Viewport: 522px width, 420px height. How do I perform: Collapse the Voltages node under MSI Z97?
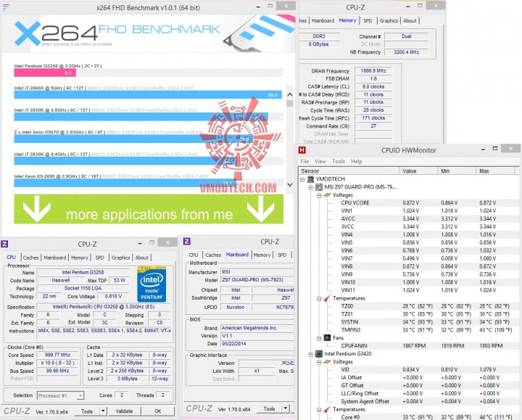[x=319, y=196]
